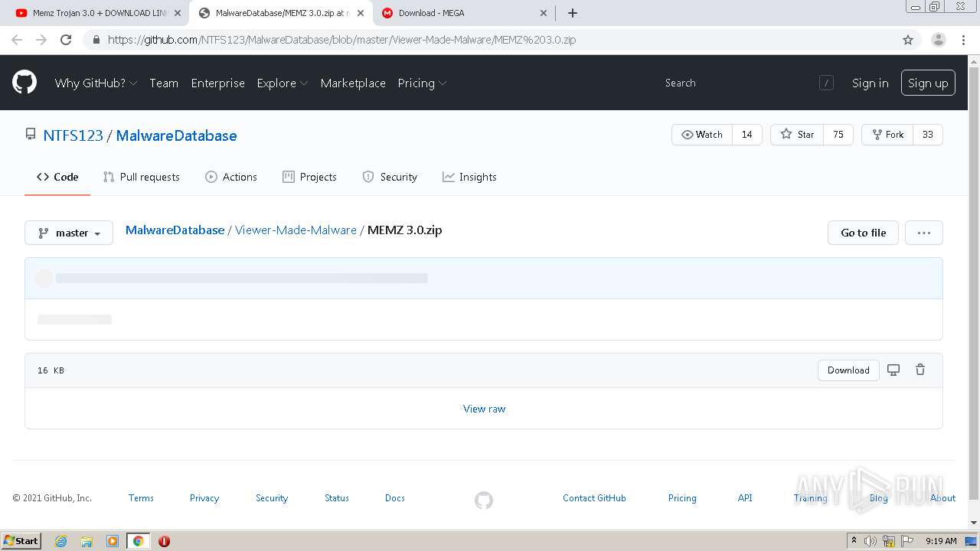Open the footer Status link
The image size is (980, 551).
click(x=337, y=498)
